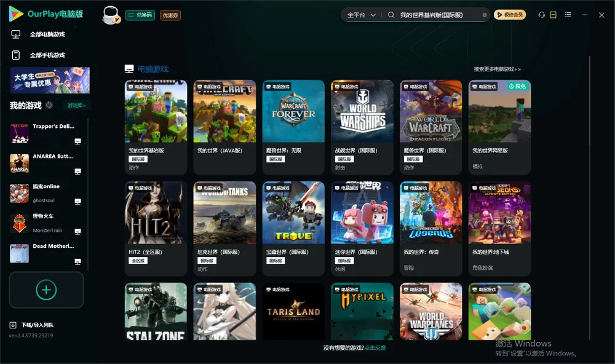
Task: Open the 游戏库> link
Action: 76,105
